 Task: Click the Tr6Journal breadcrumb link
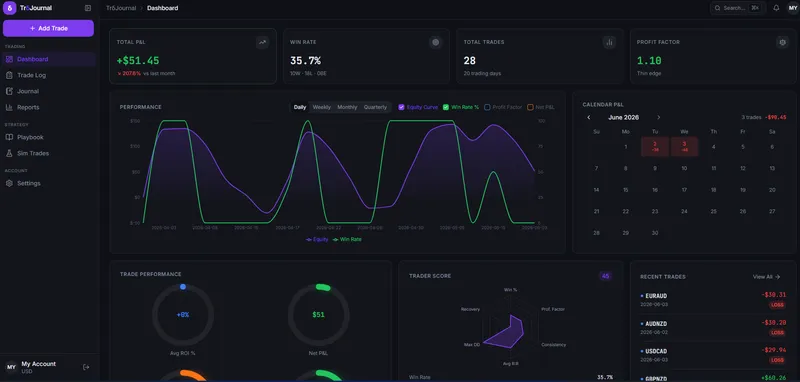point(121,8)
